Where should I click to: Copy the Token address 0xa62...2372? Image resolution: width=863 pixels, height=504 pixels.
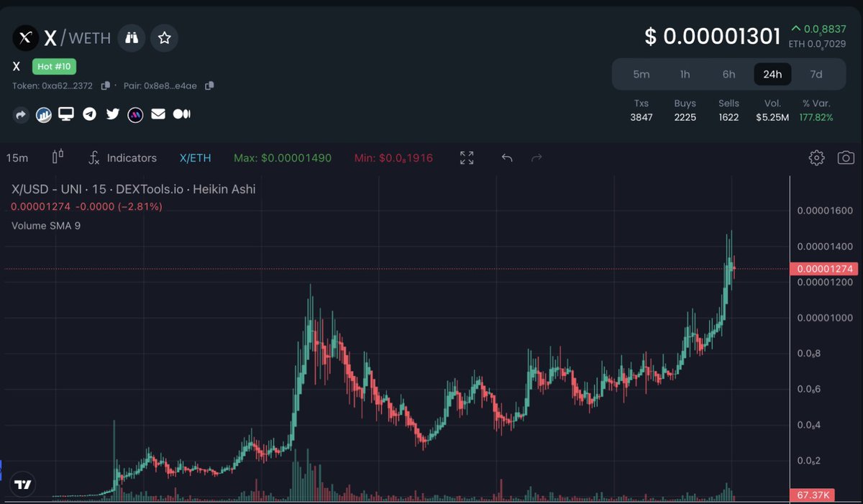pyautogui.click(x=105, y=86)
